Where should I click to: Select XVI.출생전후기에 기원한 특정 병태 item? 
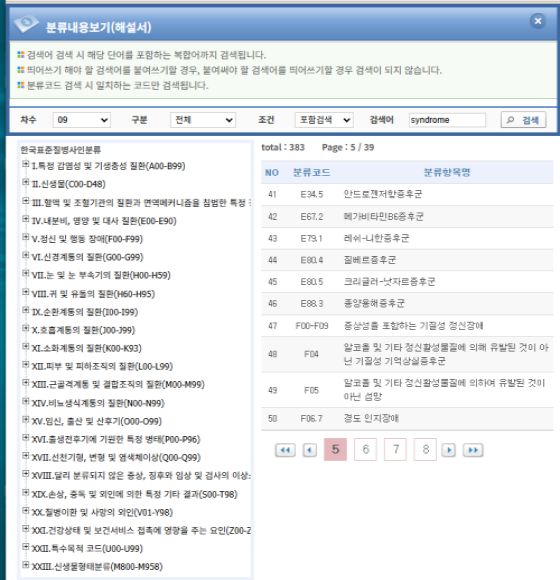[116, 439]
